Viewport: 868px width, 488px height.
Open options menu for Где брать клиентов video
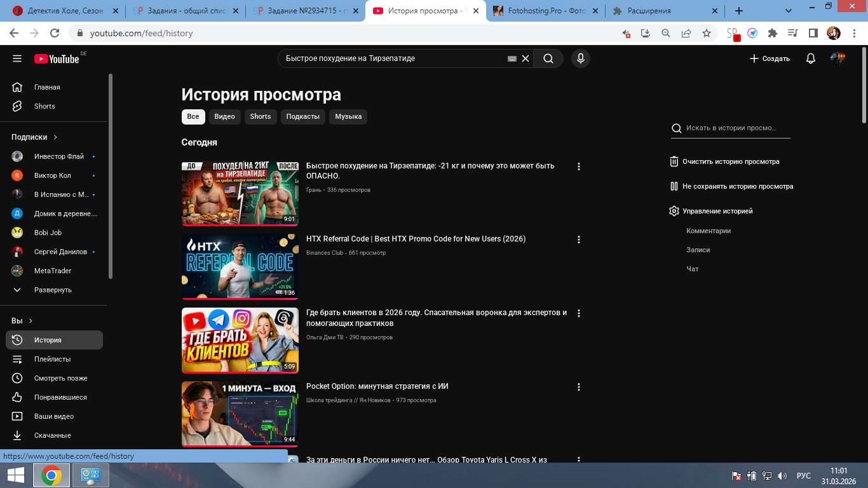[x=578, y=313]
